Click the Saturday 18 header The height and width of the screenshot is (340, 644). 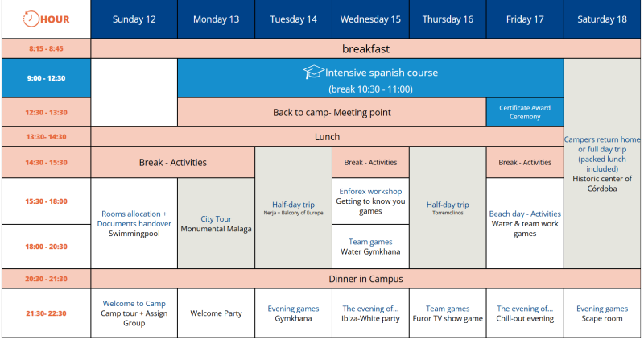pyautogui.click(x=602, y=19)
